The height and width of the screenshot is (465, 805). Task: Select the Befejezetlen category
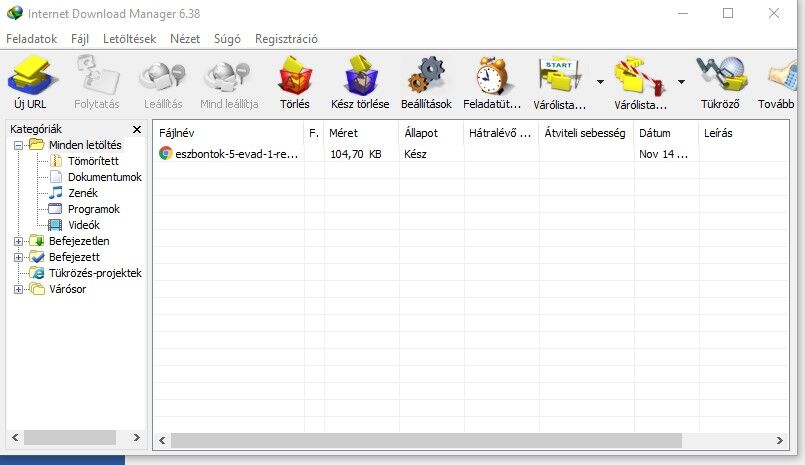coord(79,241)
